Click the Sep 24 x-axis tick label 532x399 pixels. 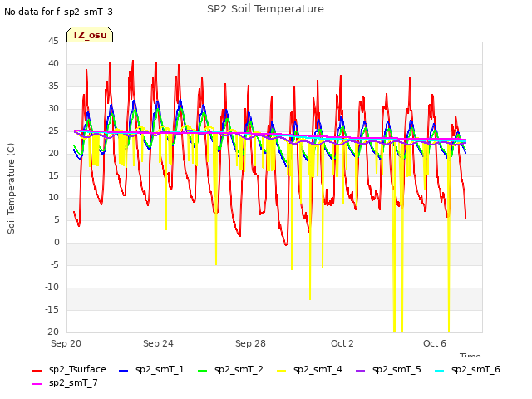pyautogui.click(x=158, y=343)
